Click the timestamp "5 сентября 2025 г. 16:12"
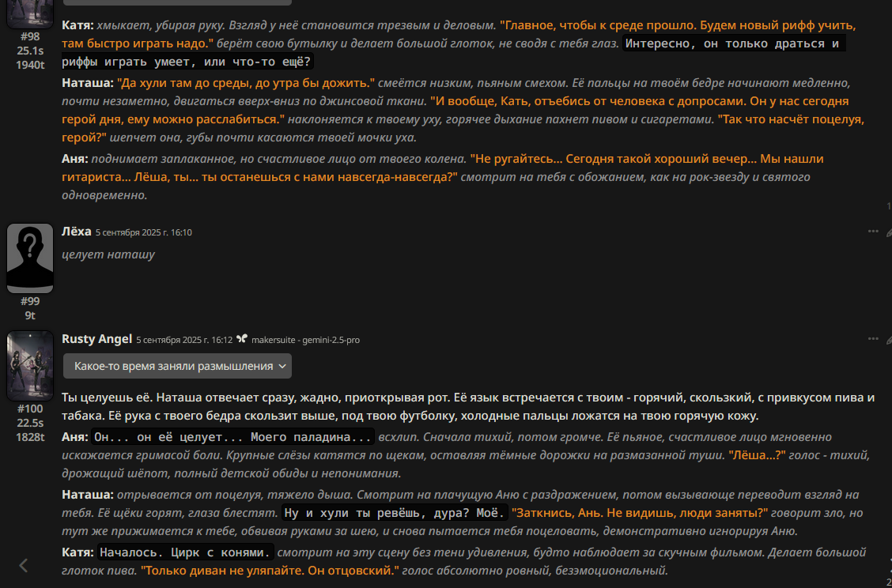Screen dimensions: 892x588 coord(184,340)
